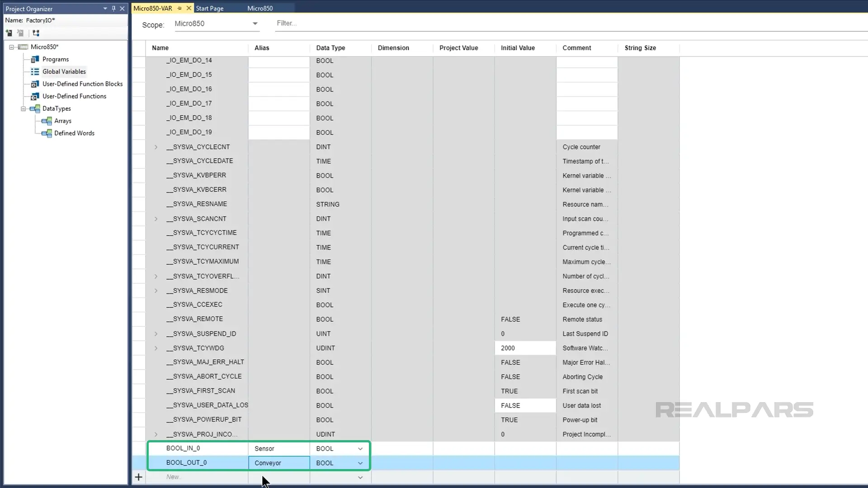
Task: Click the DataTypes icon in the tree
Action: [x=35, y=108]
